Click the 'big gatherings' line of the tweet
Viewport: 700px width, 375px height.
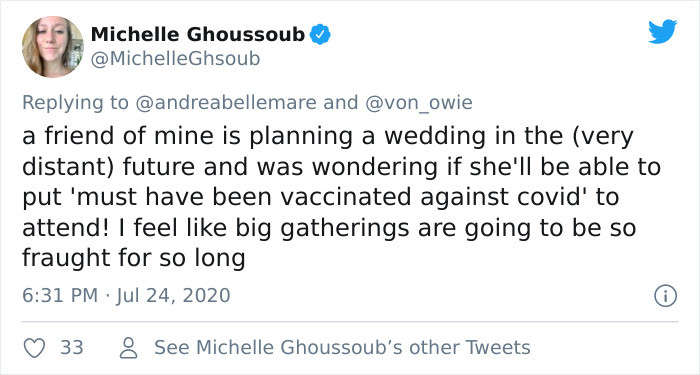329,228
